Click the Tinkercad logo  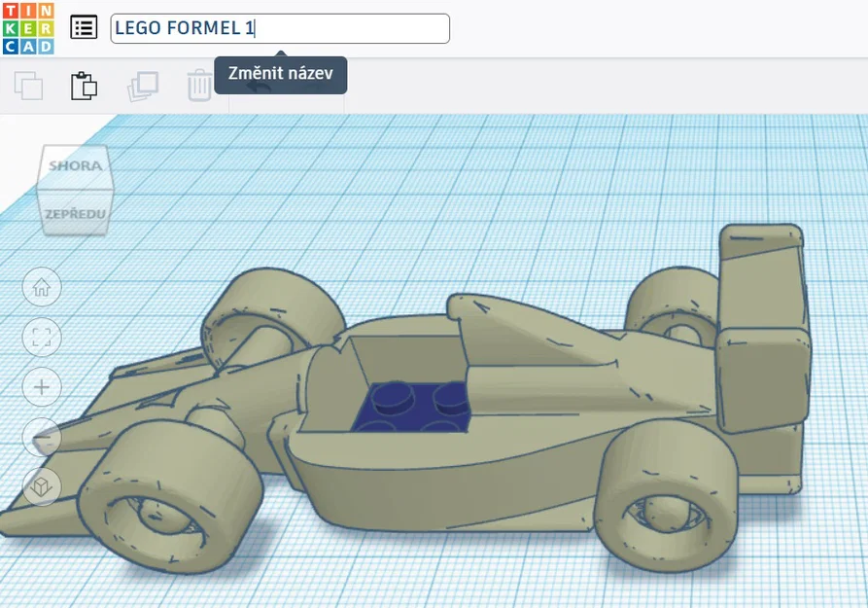point(27,27)
